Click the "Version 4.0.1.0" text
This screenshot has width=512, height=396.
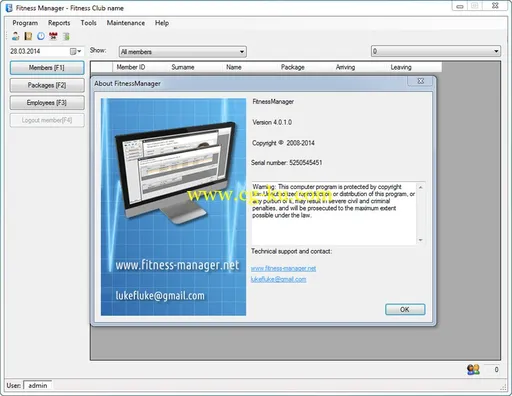coord(272,122)
